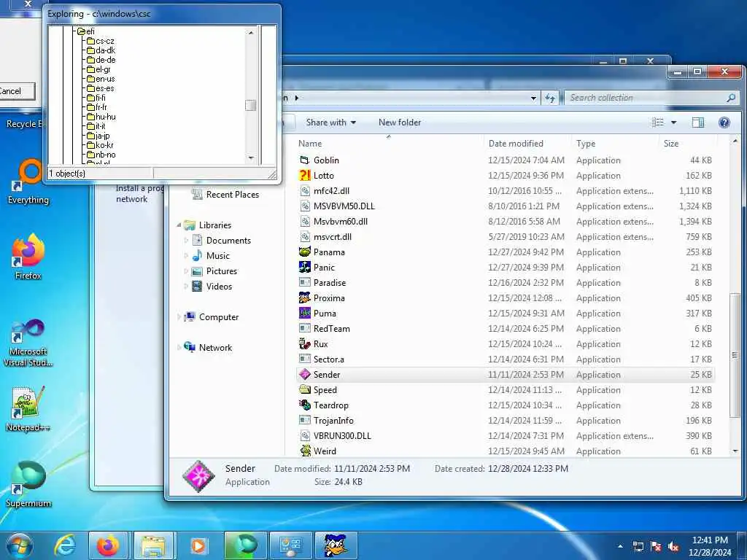
Task: Open Windows Explorer from the taskbar
Action: coord(152,545)
